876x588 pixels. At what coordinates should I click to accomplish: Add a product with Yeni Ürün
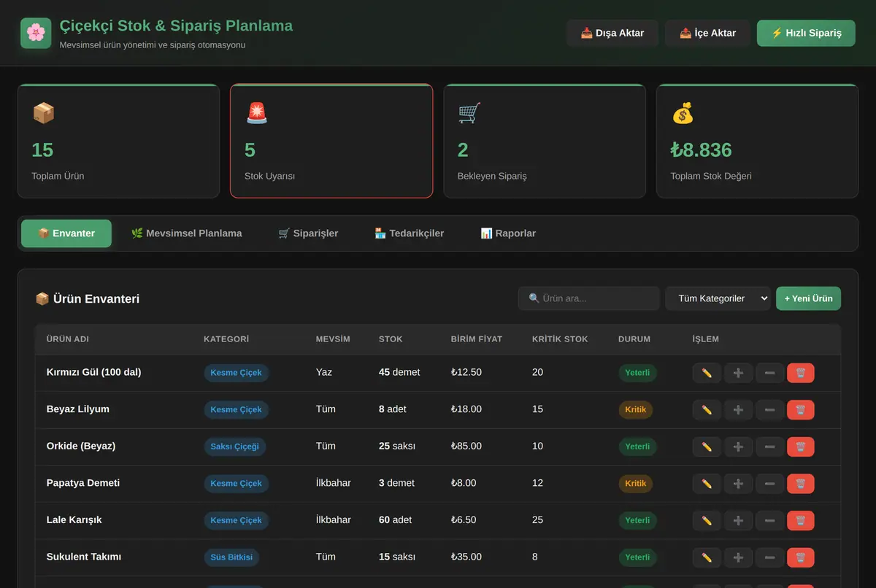tap(808, 298)
